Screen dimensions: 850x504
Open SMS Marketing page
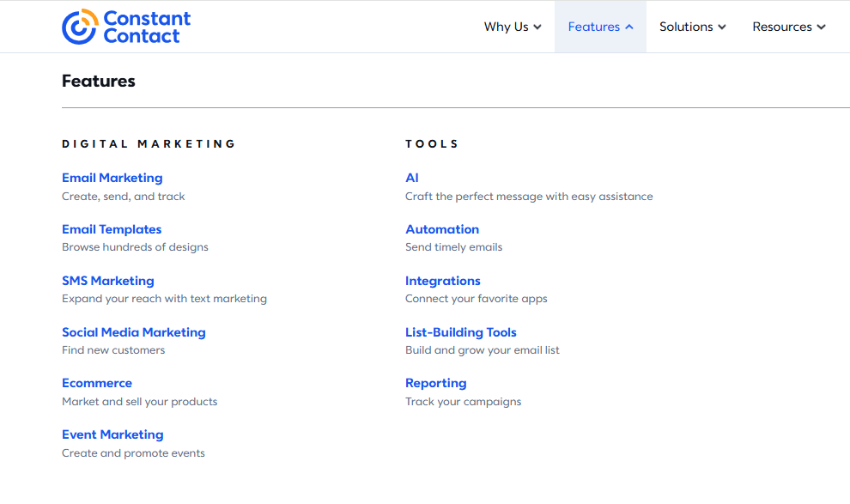pos(108,281)
